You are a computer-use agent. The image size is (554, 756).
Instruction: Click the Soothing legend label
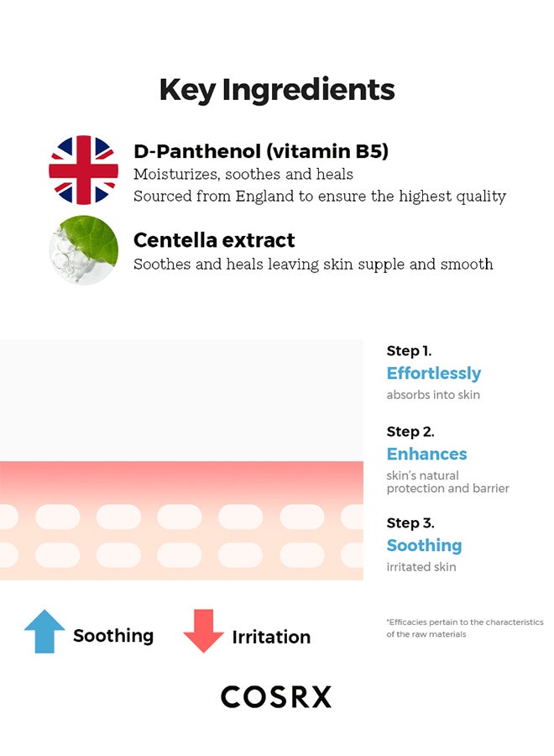(113, 636)
